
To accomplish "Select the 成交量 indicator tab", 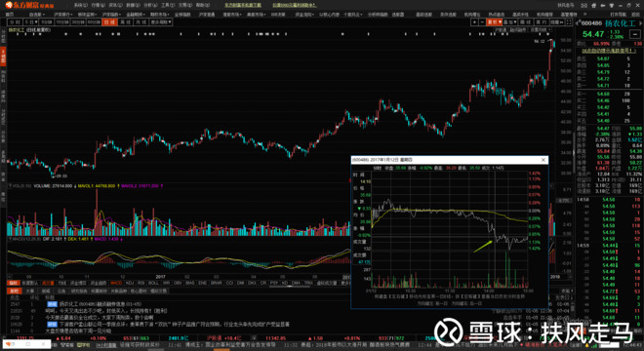I will pyautogui.click(x=48, y=283).
